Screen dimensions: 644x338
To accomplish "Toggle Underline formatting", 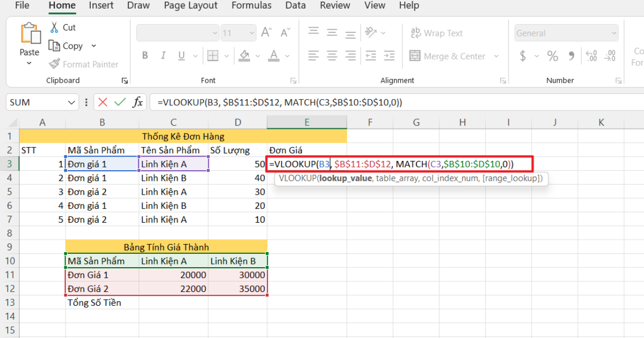I will [181, 56].
